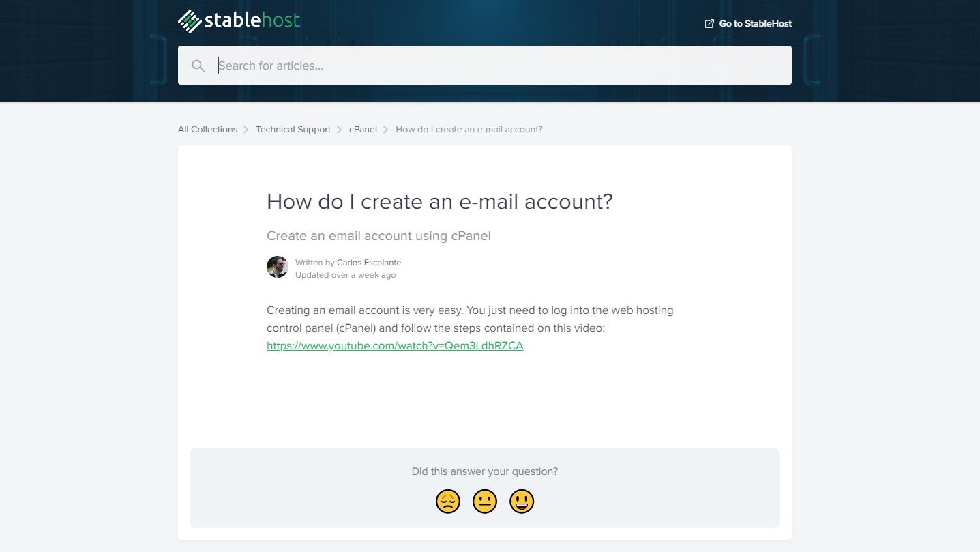This screenshot has height=552, width=980.
Task: Click the magnifying glass search icon
Action: [x=198, y=66]
